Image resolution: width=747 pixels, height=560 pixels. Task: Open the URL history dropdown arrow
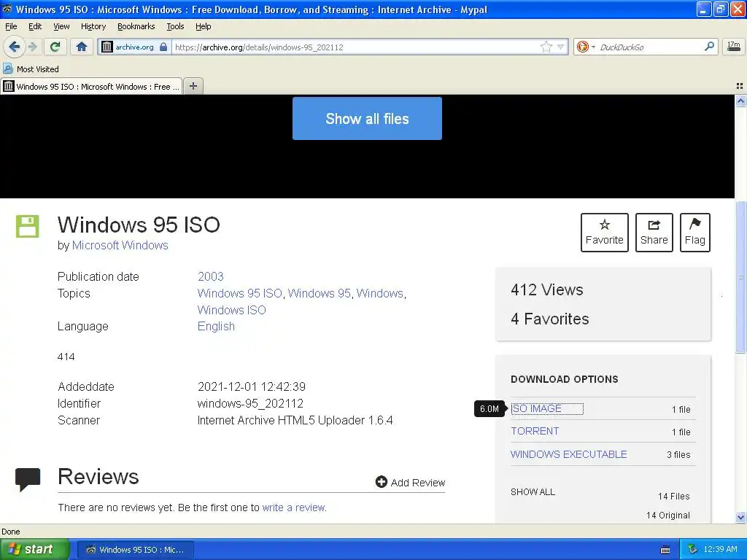[x=561, y=47]
